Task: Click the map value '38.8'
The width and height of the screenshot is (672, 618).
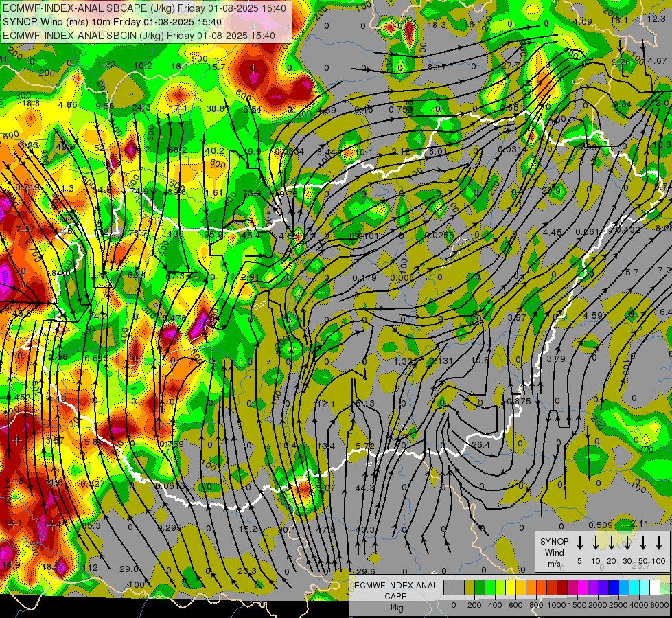Action: pyautogui.click(x=216, y=109)
